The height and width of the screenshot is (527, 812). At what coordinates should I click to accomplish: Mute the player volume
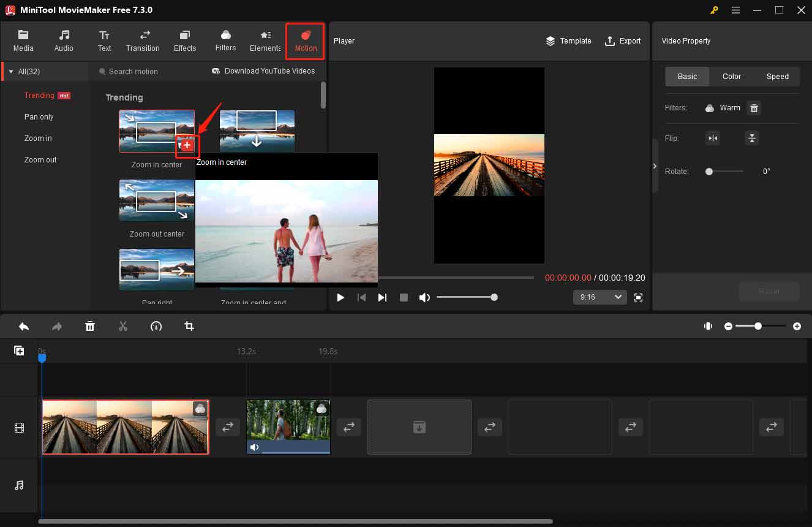424,297
